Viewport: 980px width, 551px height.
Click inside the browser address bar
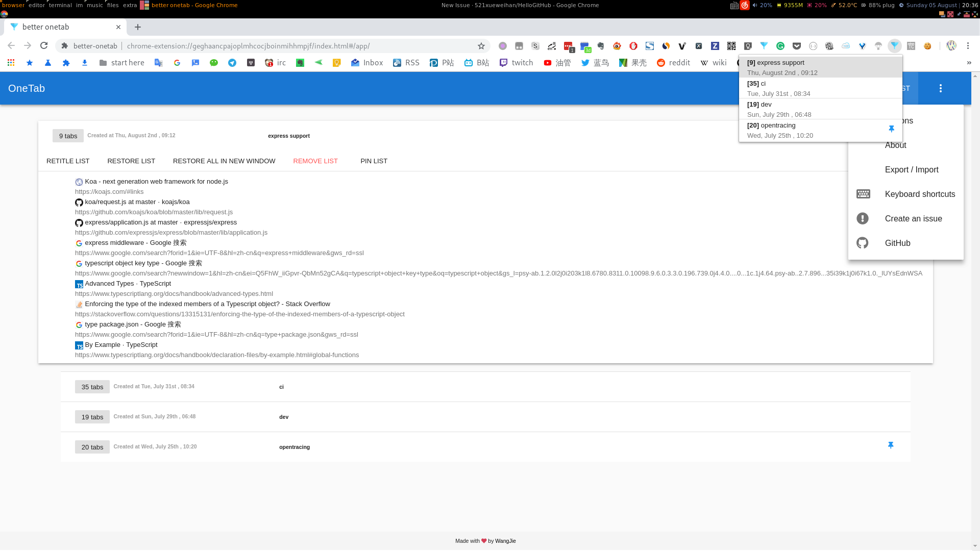[255, 45]
